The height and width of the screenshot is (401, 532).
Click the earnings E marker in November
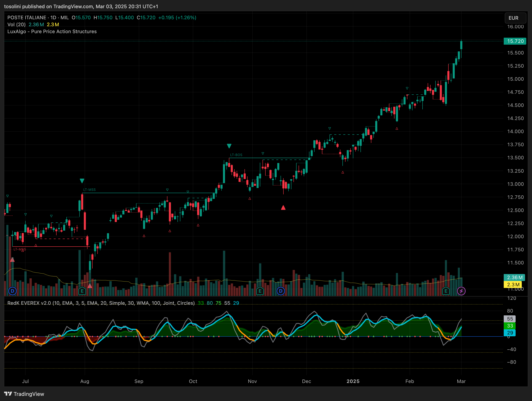coord(260,291)
